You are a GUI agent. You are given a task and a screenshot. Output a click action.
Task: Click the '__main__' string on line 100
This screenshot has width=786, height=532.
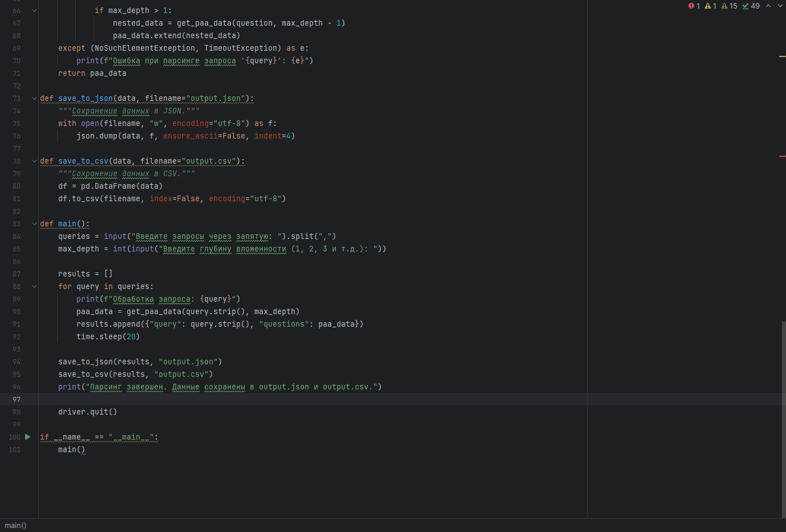[131, 437]
